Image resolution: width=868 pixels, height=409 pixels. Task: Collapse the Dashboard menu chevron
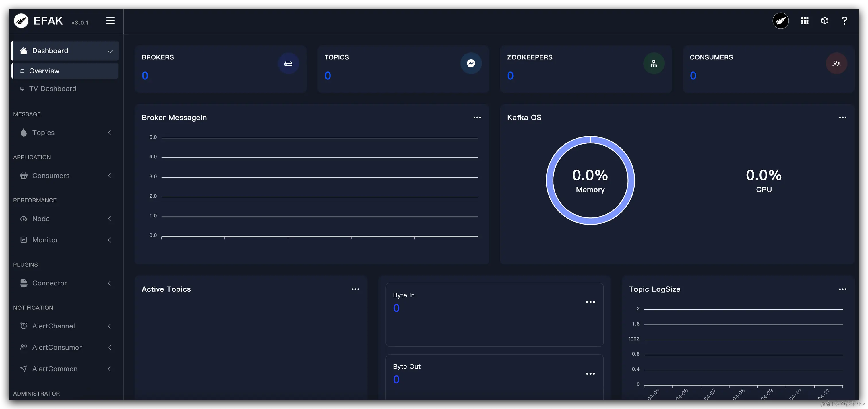pos(110,52)
